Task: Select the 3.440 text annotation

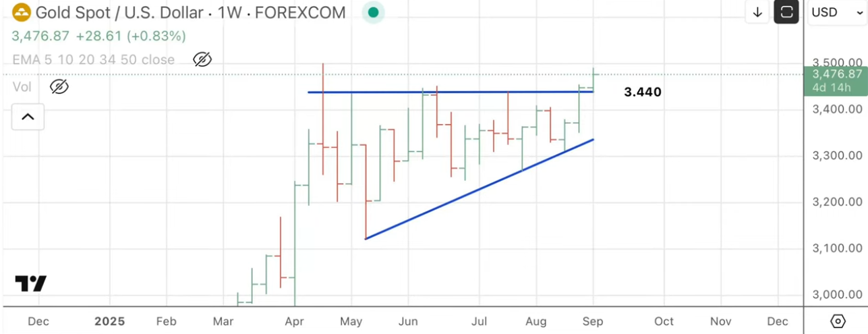Action: tap(642, 92)
